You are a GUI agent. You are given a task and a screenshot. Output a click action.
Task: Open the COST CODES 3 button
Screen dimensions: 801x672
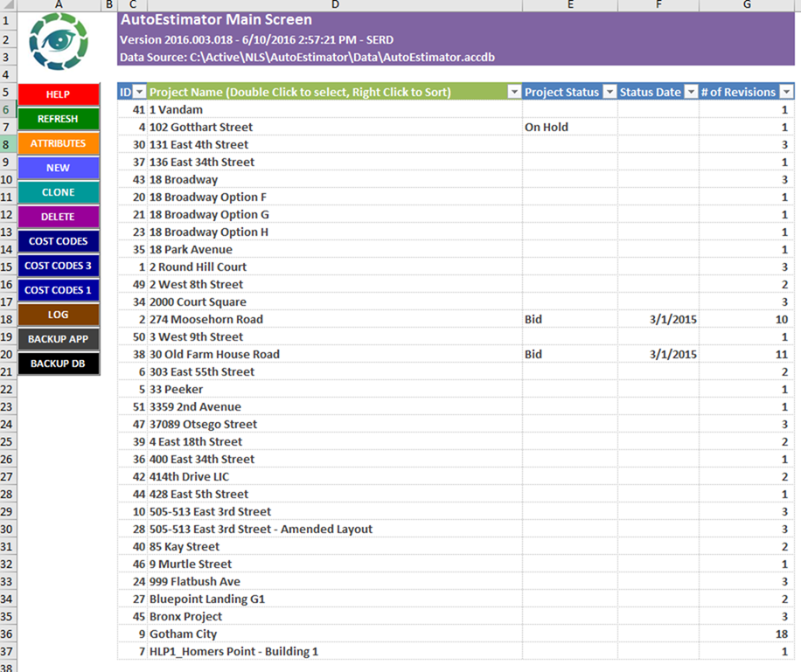point(59,266)
